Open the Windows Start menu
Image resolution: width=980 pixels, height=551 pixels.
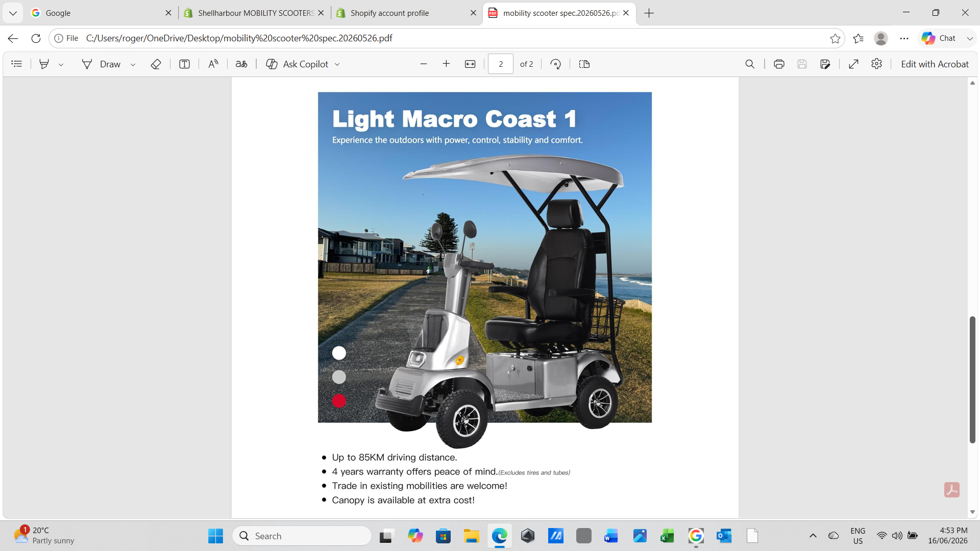point(215,536)
